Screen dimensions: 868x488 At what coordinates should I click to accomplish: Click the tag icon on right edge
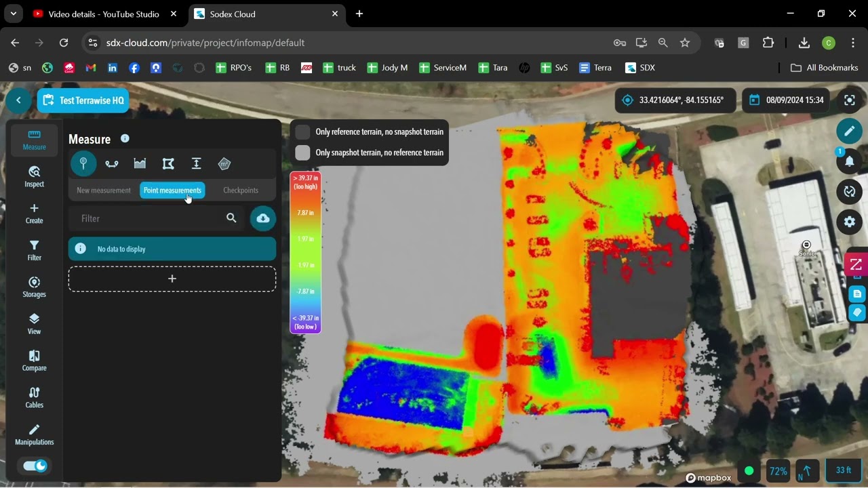coord(857,312)
